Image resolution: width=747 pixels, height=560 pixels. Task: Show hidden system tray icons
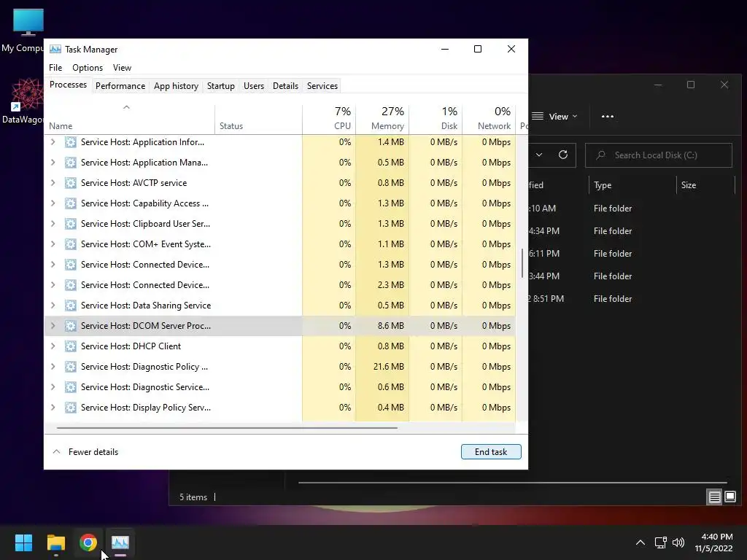pos(640,542)
